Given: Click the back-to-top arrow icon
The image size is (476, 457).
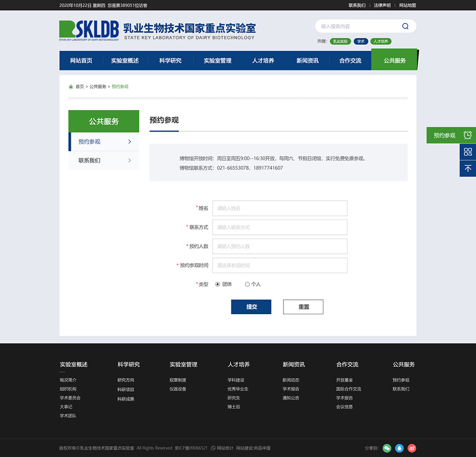Looking at the screenshot, I should pyautogui.click(x=467, y=168).
